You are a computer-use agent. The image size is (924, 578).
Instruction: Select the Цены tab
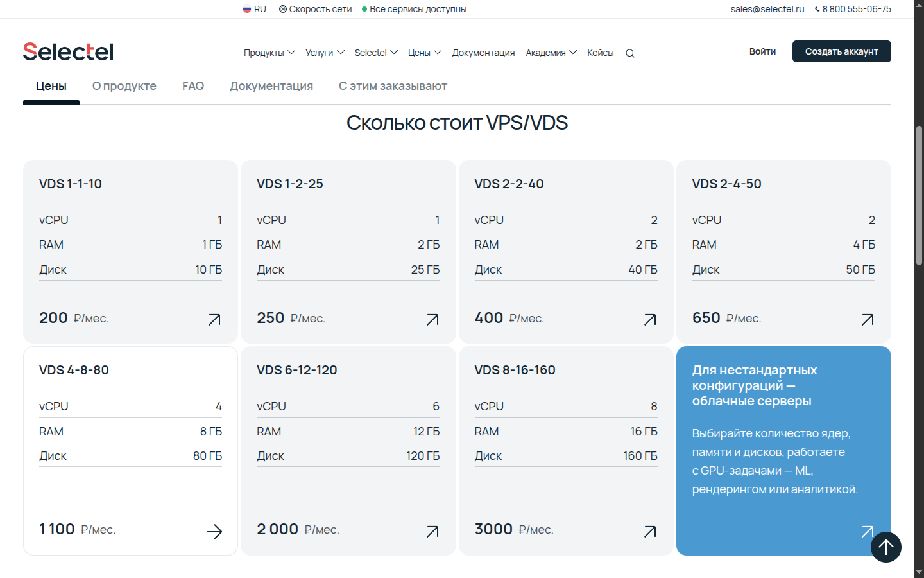pos(51,86)
